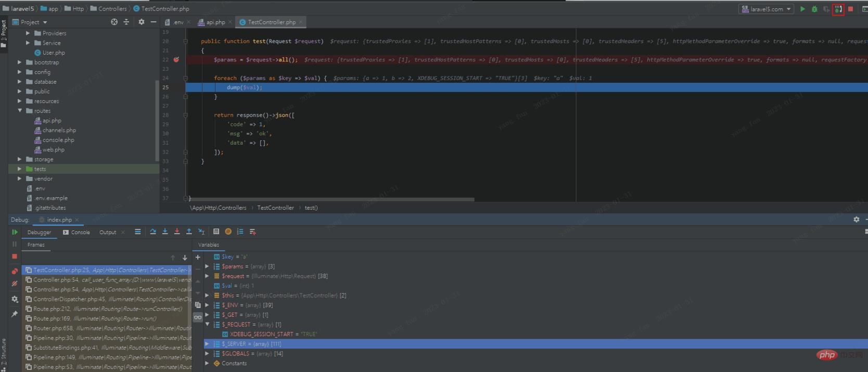The width and height of the screenshot is (868, 372).
Task: Open Project panel settings gear
Action: pos(141,22)
